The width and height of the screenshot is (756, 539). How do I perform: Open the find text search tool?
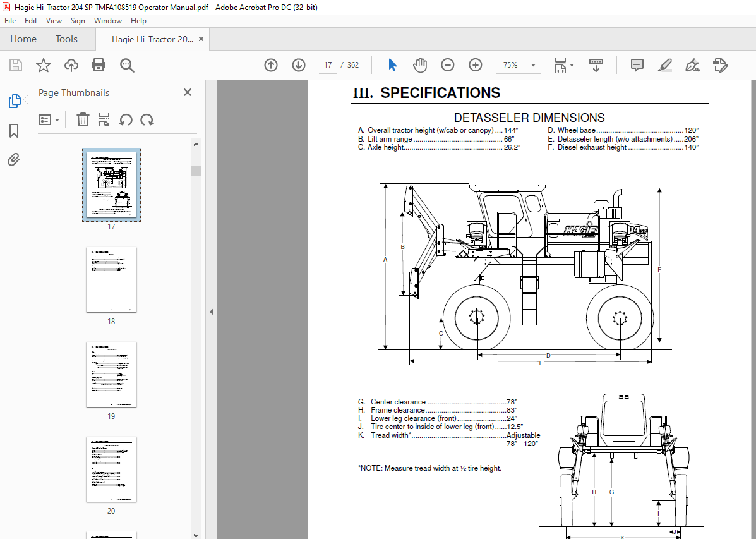(127, 65)
